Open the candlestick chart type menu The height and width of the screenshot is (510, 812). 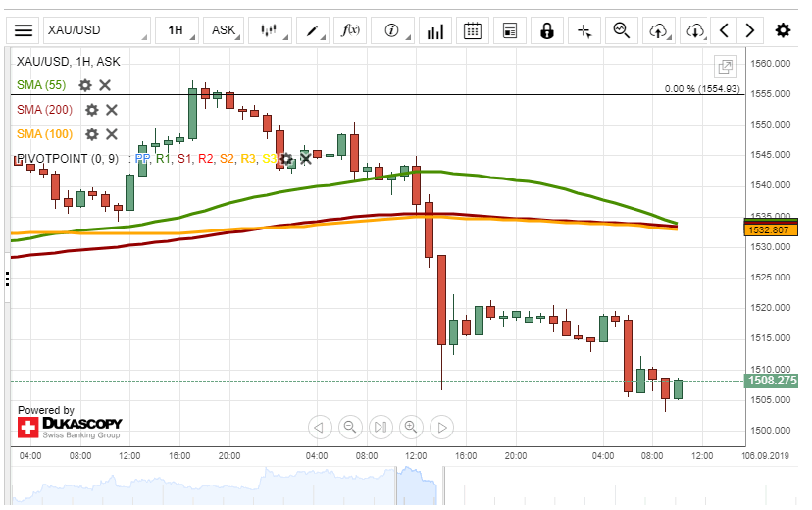click(x=270, y=30)
